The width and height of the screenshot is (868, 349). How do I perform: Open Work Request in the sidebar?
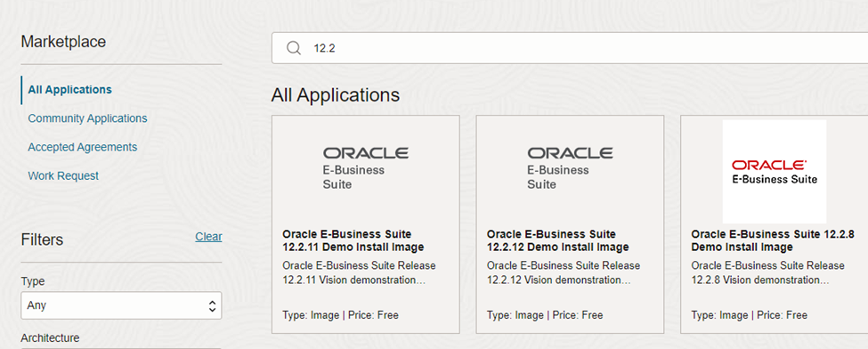(x=63, y=175)
